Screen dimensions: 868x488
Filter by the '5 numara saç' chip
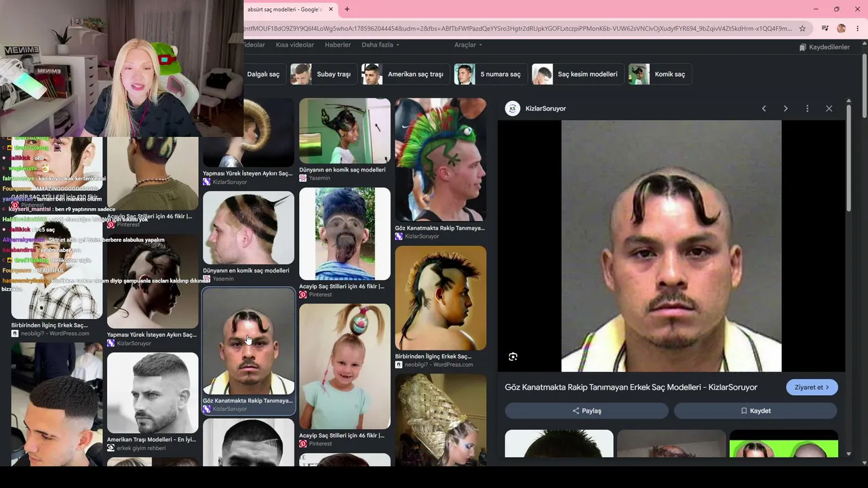click(x=490, y=74)
